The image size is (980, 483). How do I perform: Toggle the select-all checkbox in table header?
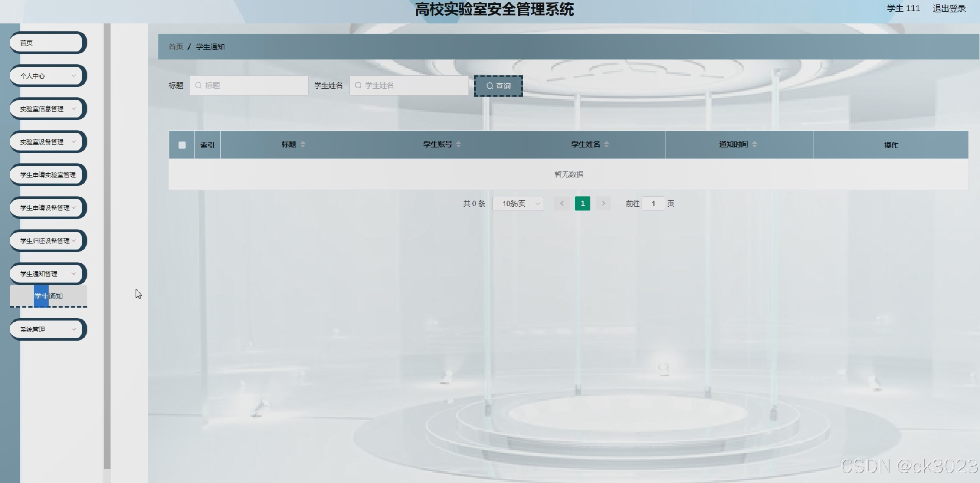click(182, 145)
